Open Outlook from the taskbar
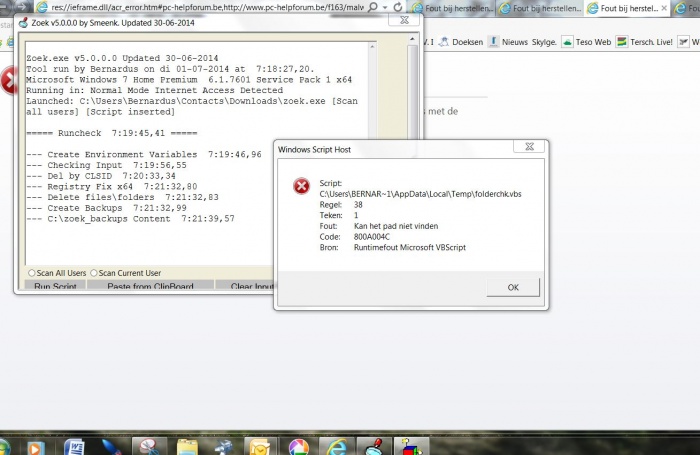Image resolution: width=700 pixels, height=455 pixels. 261,447
